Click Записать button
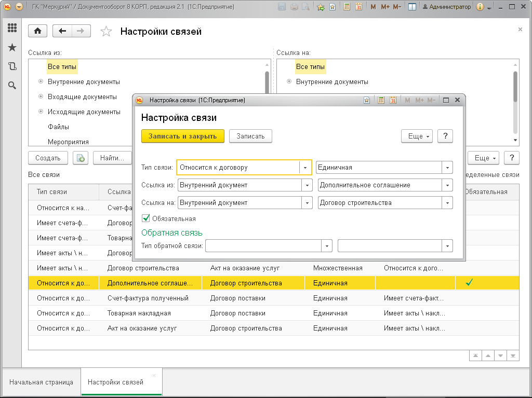The width and height of the screenshot is (532, 398). pyautogui.click(x=250, y=136)
